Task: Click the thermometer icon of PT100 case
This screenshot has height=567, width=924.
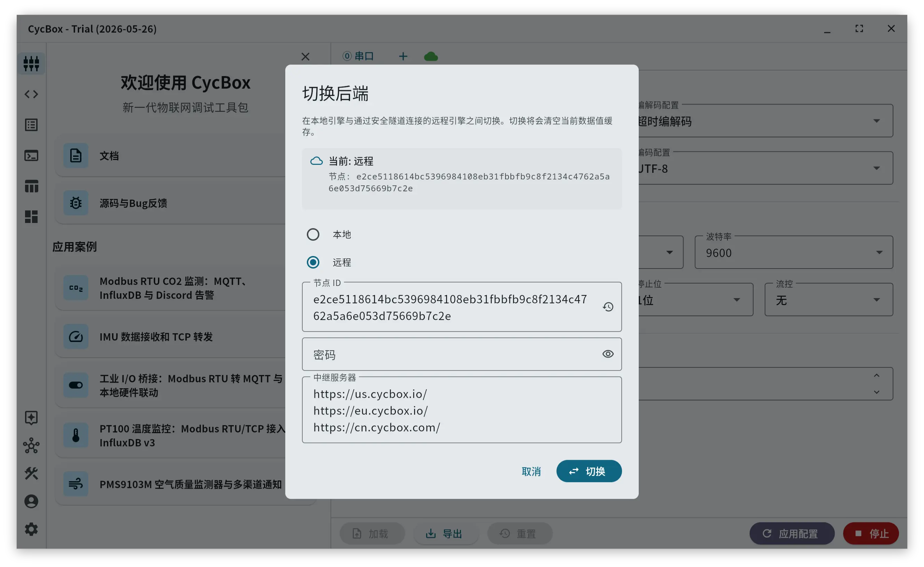Action: (x=76, y=435)
